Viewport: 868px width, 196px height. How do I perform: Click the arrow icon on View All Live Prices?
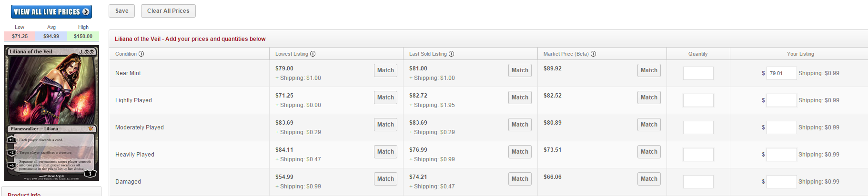click(86, 12)
